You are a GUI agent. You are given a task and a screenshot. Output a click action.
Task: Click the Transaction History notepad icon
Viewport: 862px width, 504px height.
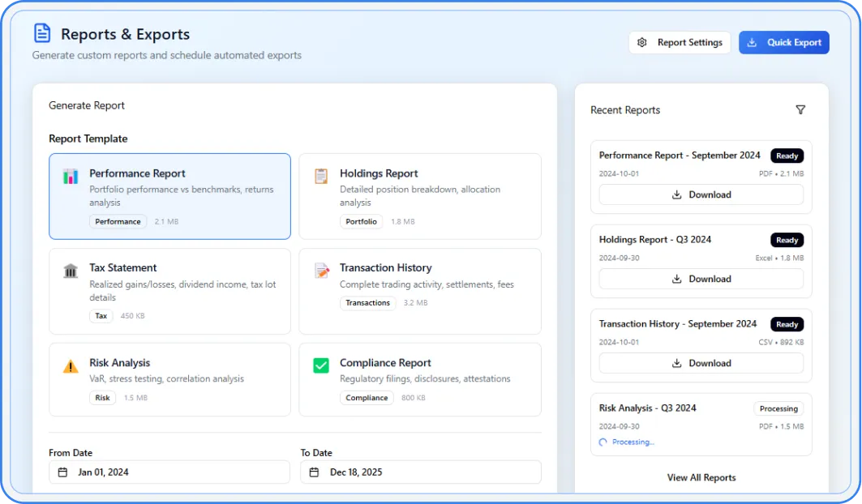(x=321, y=271)
